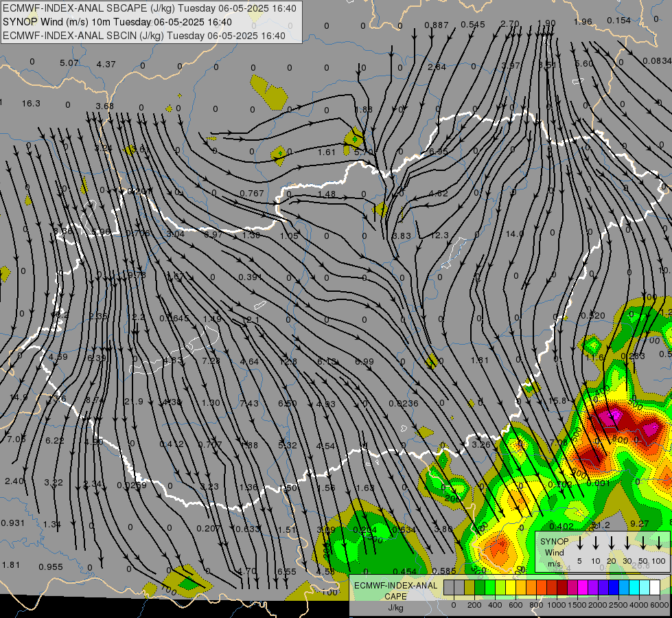Click the 'SYNOP Wind m/s' legend label
Viewport: 672px width, 618px height.
(x=554, y=552)
